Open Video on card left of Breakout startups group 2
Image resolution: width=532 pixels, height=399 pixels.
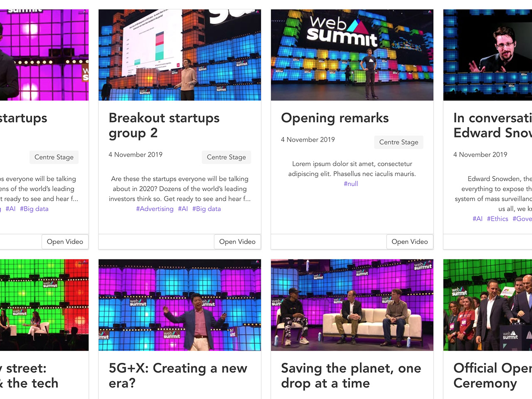(65, 241)
